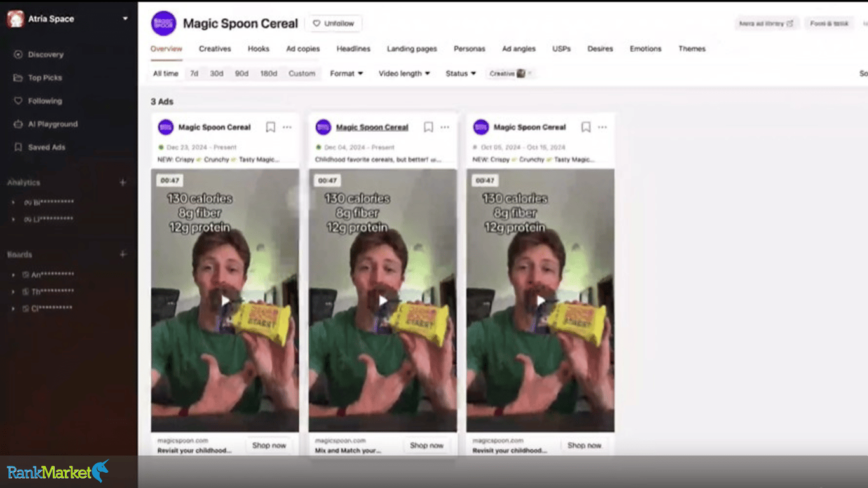Open three-dot menu on Dec 04 ad
868x488 pixels.
[445, 127]
